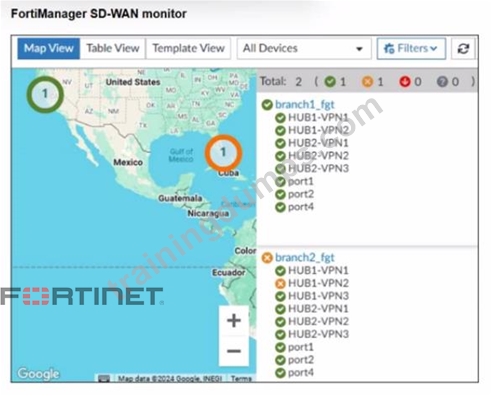
Task: Click the orange warning status count icon
Action: (367, 82)
